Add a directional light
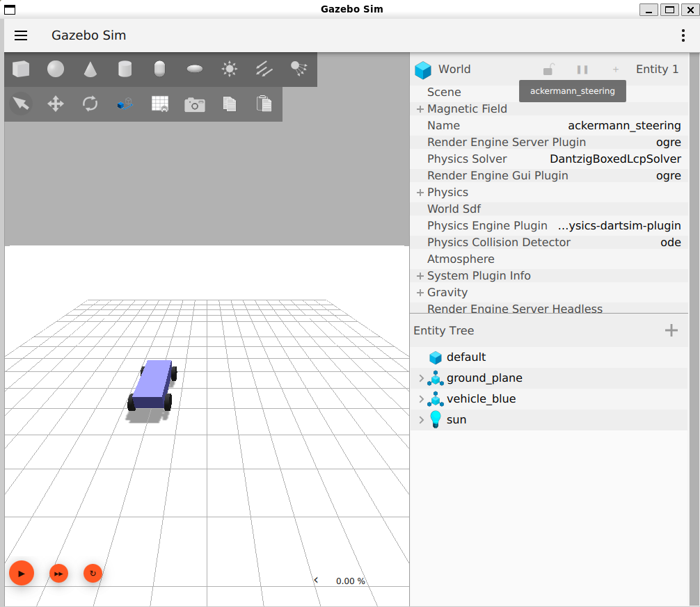Image resolution: width=700 pixels, height=607 pixels. coord(264,69)
